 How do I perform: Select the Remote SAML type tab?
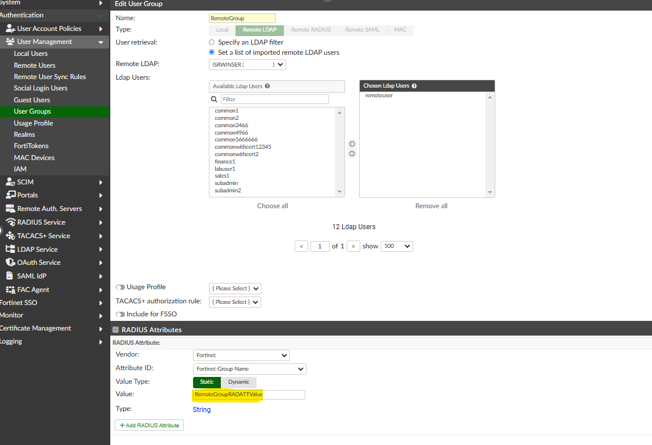coord(362,30)
